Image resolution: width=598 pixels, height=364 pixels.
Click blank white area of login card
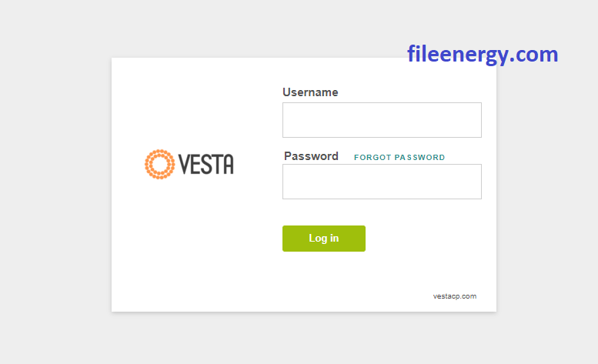pyautogui.click(x=191, y=248)
